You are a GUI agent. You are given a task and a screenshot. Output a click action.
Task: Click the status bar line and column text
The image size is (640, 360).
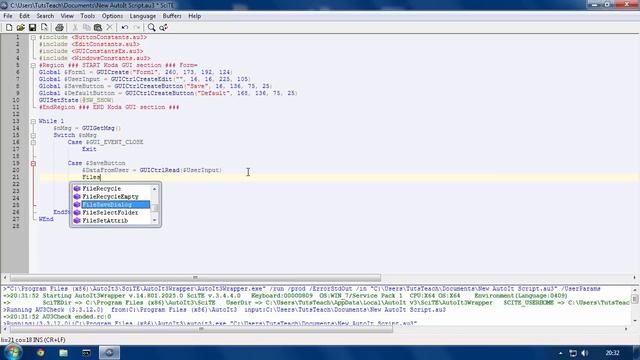33,340
